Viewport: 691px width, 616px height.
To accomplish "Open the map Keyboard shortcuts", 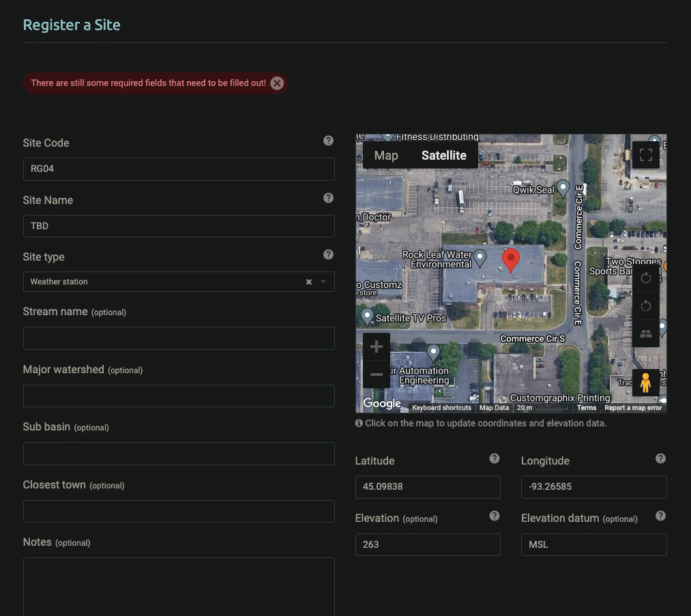I will (441, 408).
